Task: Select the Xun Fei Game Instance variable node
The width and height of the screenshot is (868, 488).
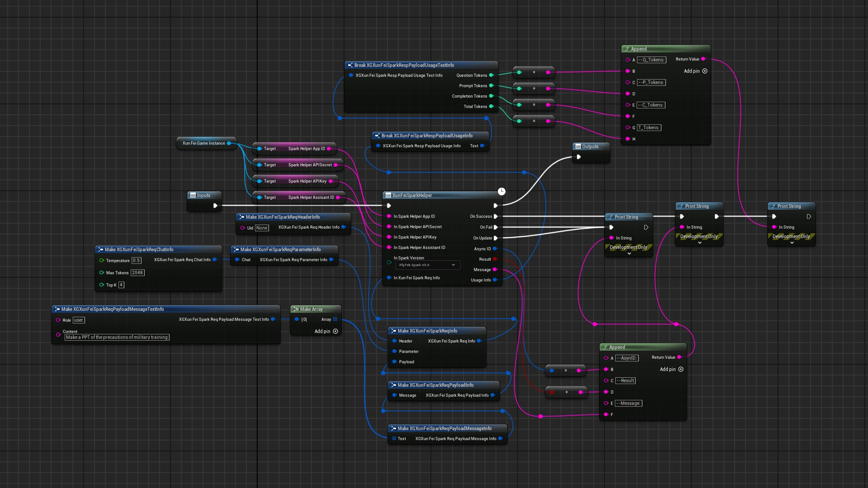Action: coord(203,143)
